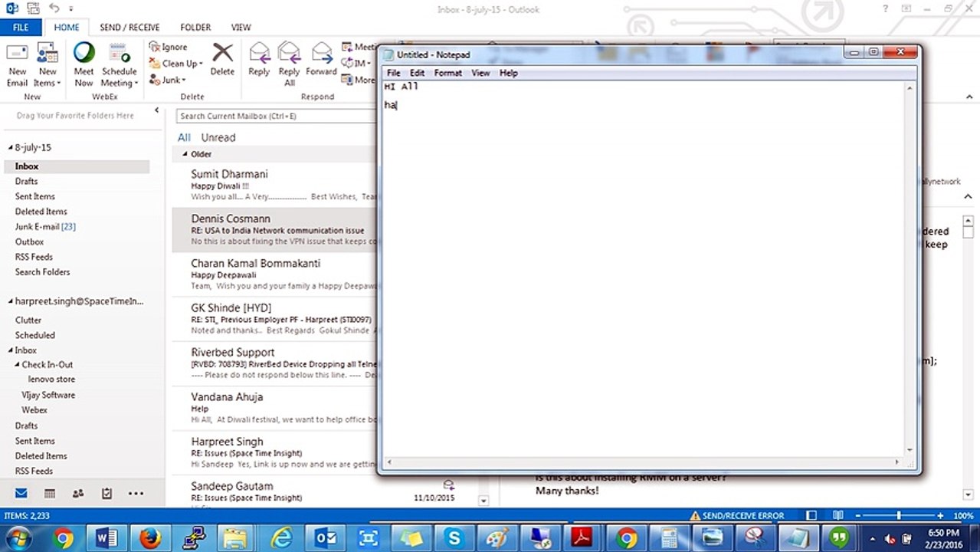Screen dimensions: 980x552
Task: Open the Junk dropdown menu
Action: pyautogui.click(x=168, y=80)
